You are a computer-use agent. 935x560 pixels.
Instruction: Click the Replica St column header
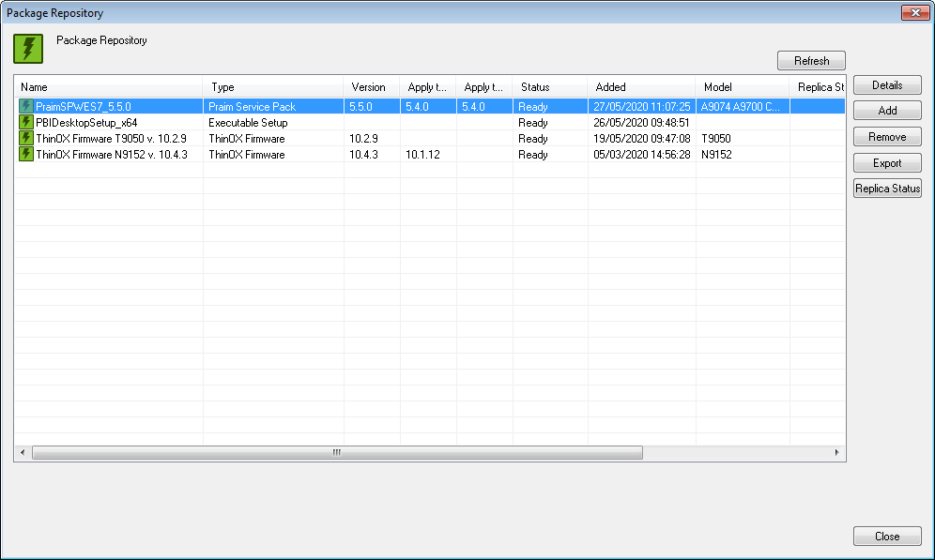(818, 87)
